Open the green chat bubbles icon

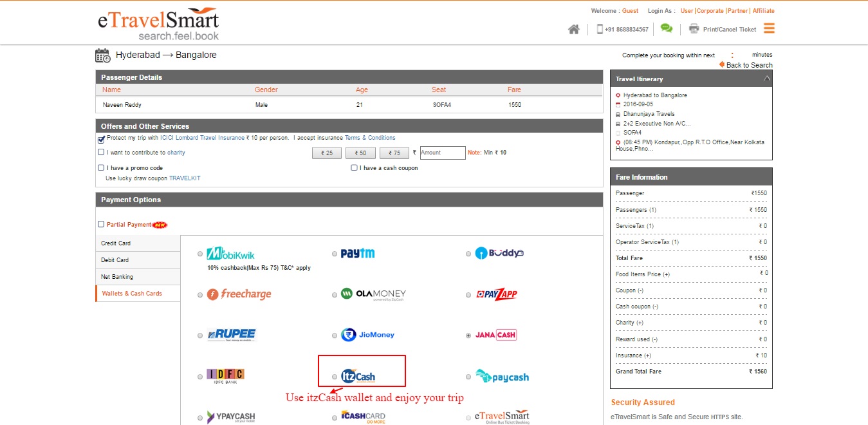[x=667, y=28]
